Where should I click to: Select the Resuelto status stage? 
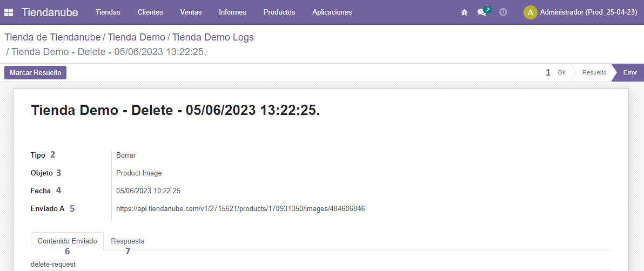pos(594,72)
